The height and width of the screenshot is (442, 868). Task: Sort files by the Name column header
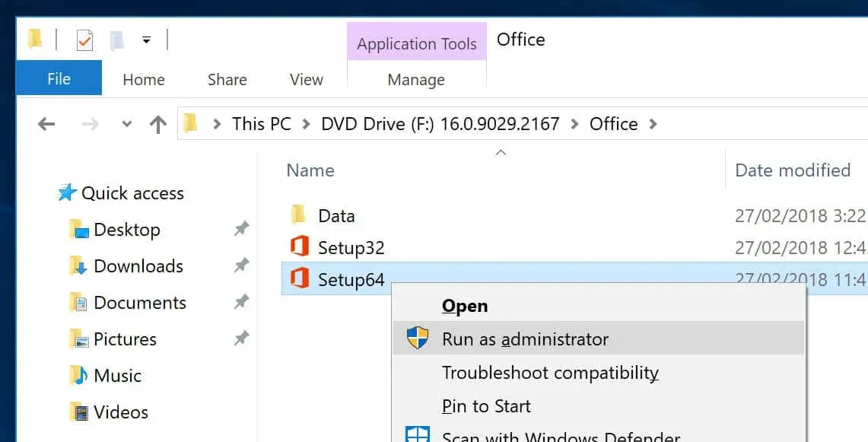(310, 170)
